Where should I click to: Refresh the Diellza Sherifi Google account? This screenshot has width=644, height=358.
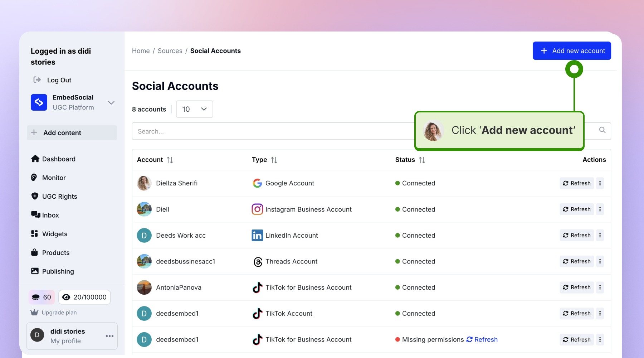(x=577, y=183)
